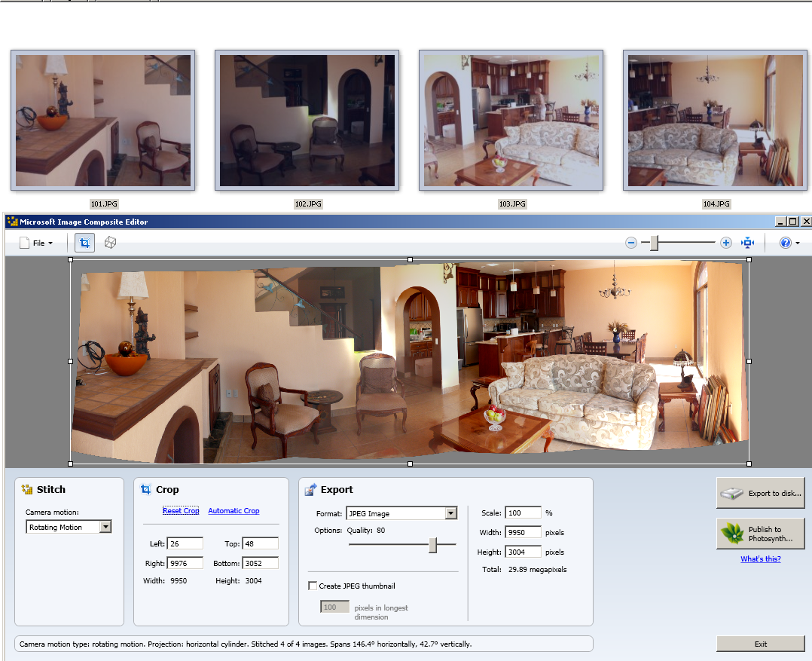Screen dimensions: 812x661
Task: Click the Scale percentage field
Action: [523, 513]
